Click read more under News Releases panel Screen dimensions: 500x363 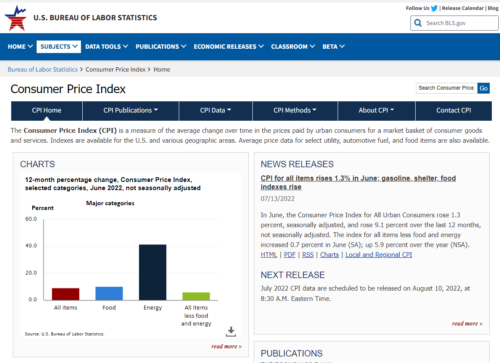coord(467,324)
